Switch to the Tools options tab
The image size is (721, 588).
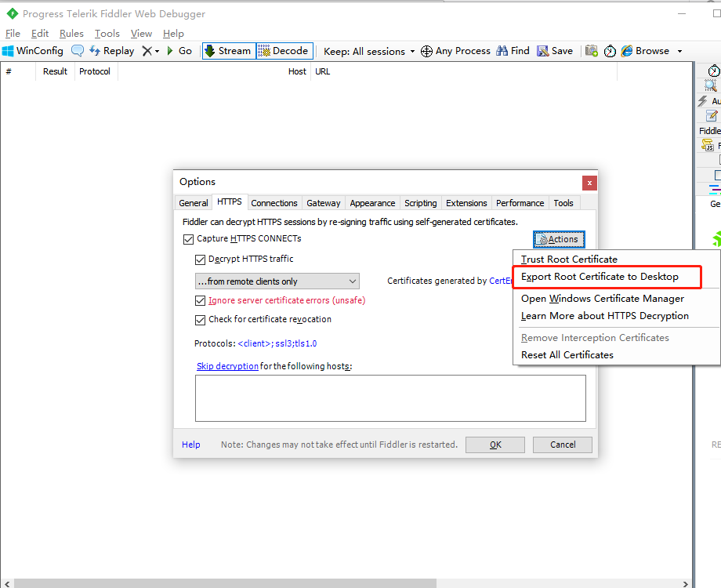(x=563, y=203)
